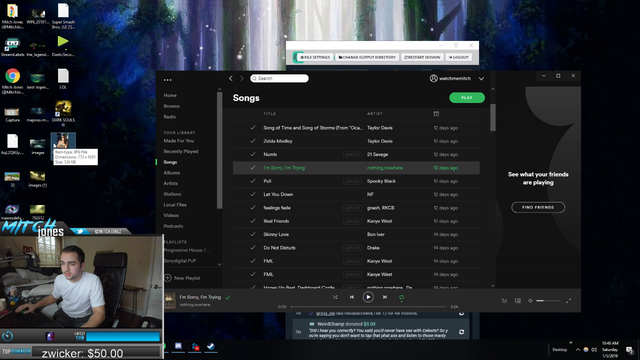Set the Spotify volume slider level
Viewport: 640px width, 360px height.
[x=548, y=301]
